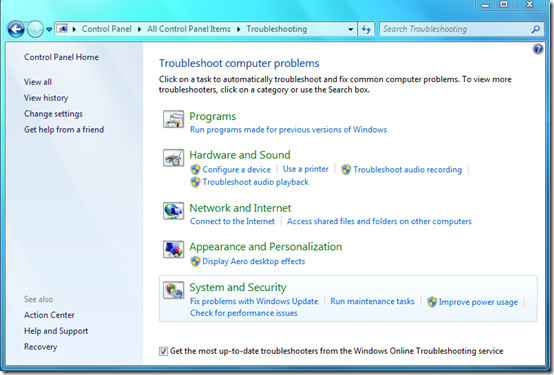
Task: Click shield icon beside Improve power usage
Action: click(x=432, y=302)
